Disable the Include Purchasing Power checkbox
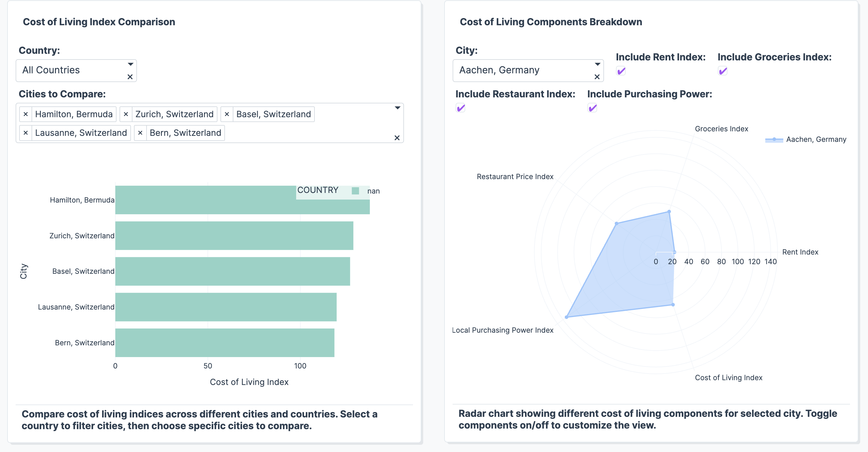Image resolution: width=868 pixels, height=452 pixels. point(592,108)
